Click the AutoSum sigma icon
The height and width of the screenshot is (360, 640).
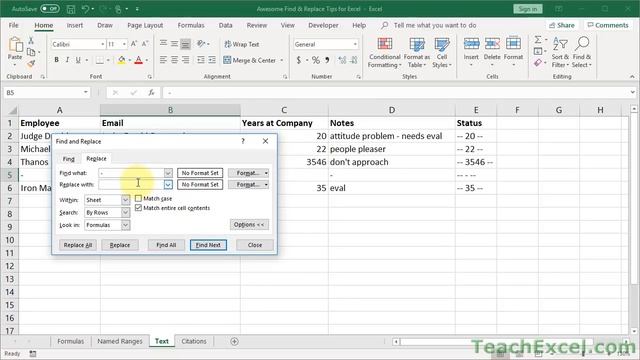(x=538, y=40)
